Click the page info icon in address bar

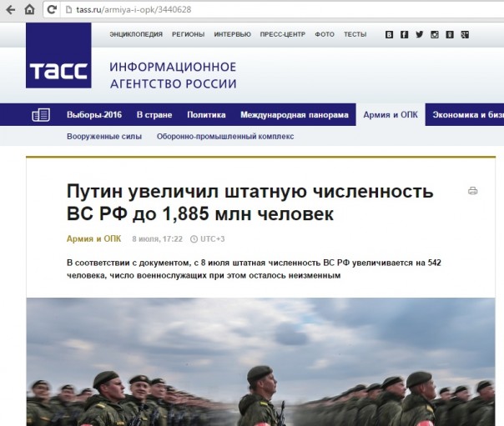click(68, 10)
